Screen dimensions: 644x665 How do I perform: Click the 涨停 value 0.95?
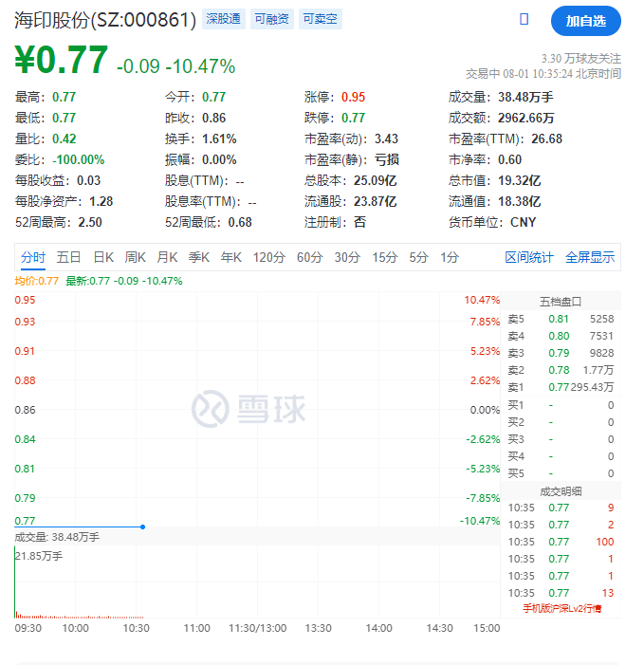click(353, 97)
